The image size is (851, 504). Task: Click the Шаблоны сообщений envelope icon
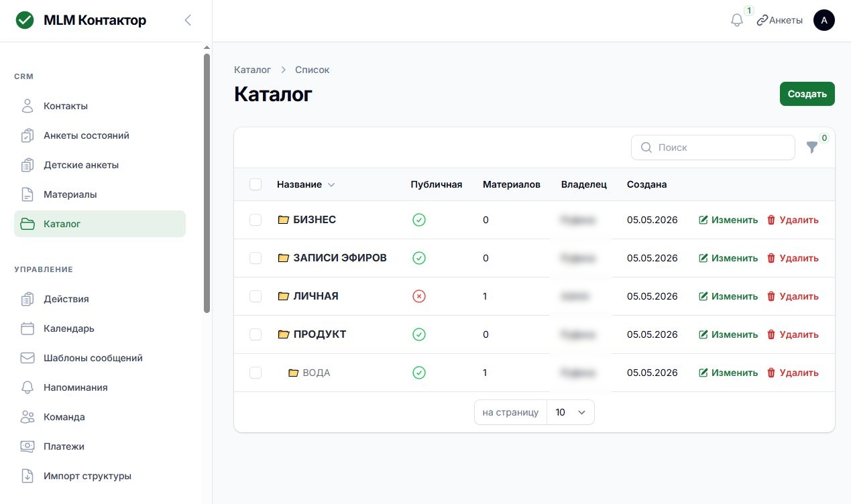coord(27,358)
